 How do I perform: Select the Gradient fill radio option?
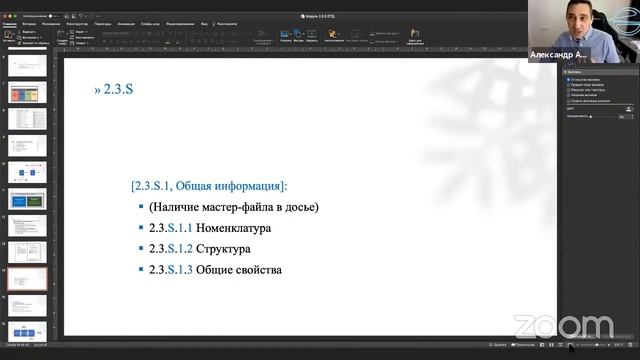(x=569, y=85)
